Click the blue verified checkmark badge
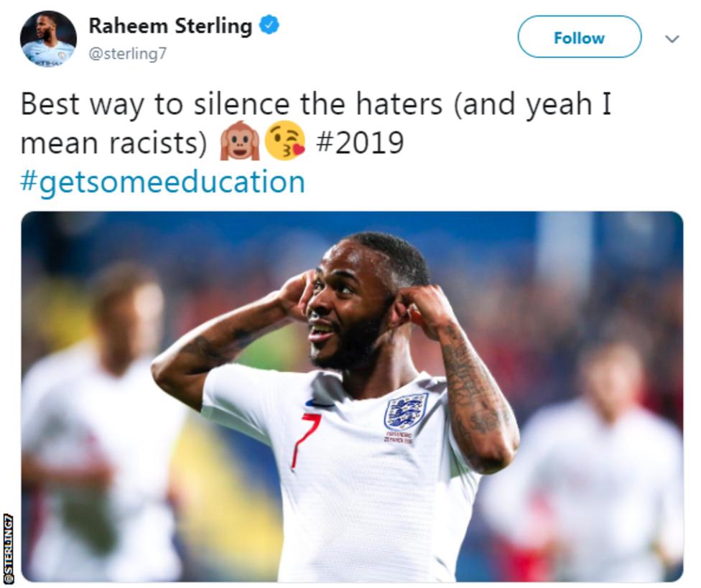This screenshot has width=701, height=588. (x=269, y=24)
